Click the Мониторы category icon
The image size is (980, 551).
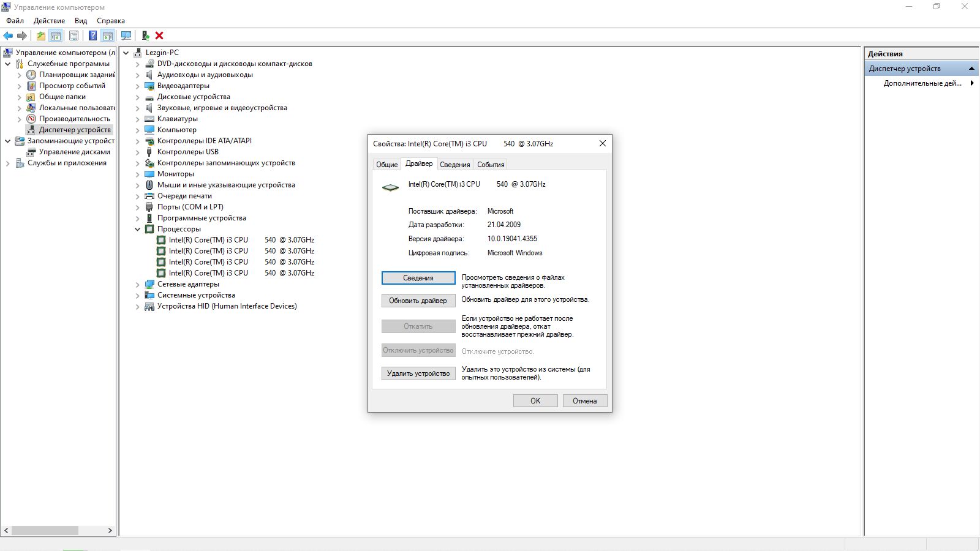[x=149, y=174]
